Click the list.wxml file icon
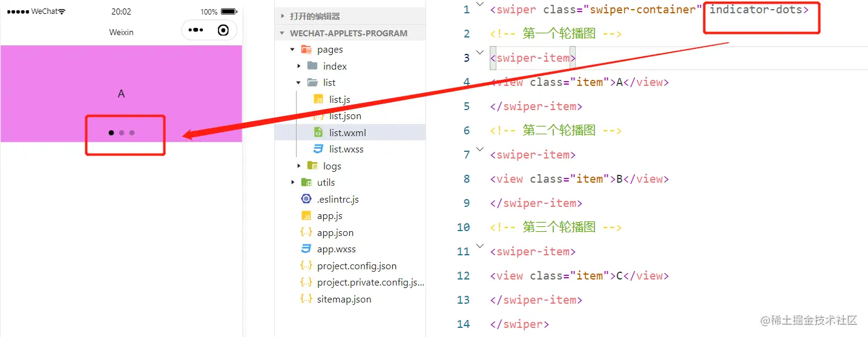 [318, 133]
